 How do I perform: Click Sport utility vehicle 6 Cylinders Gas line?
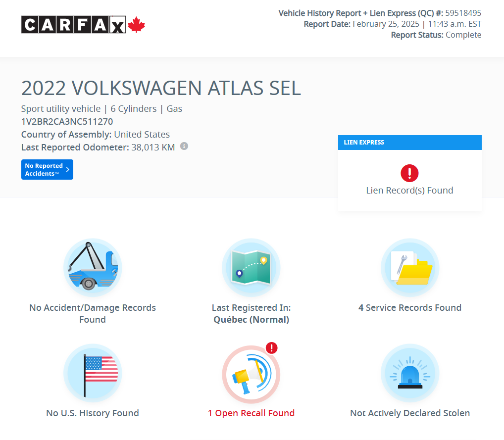coord(101,108)
